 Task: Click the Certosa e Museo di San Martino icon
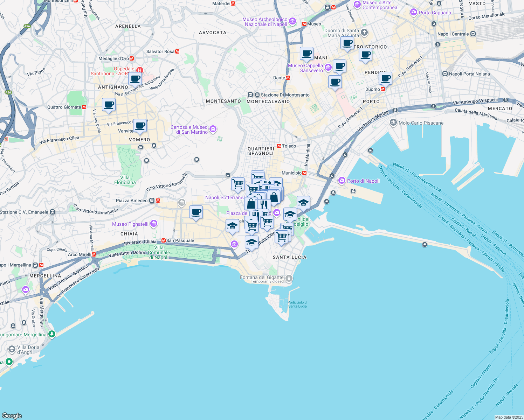click(213, 128)
